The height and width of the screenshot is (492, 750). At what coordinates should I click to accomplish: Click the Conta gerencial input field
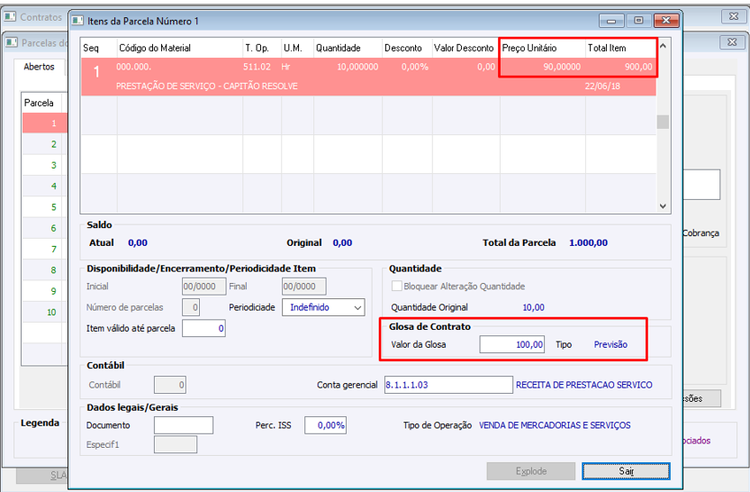coord(448,385)
